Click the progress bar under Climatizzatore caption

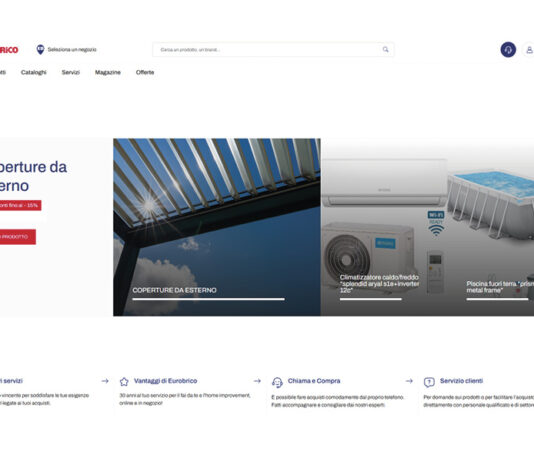click(371, 299)
